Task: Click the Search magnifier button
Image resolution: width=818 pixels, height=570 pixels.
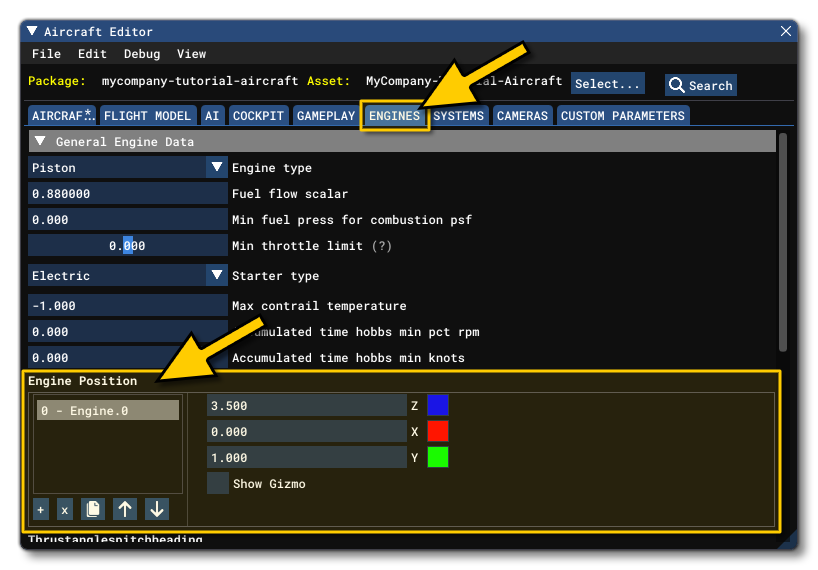Action: coord(701,85)
